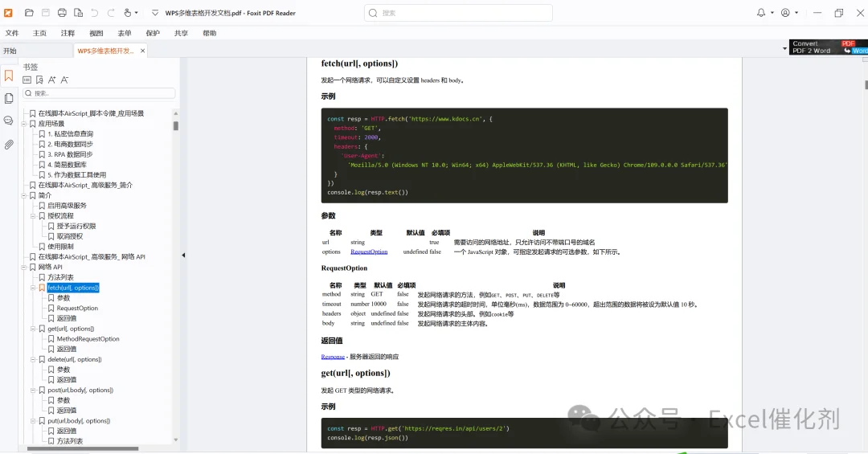Open the Pages thumbnails panel icon
This screenshot has width=868, height=454.
9,99
